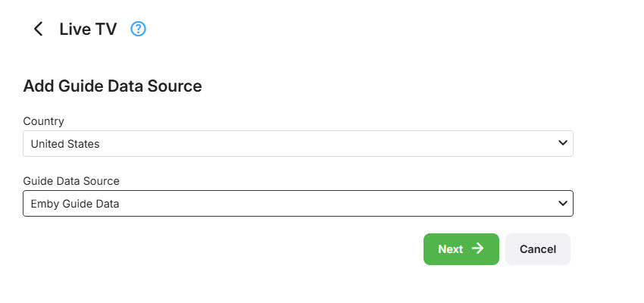
Task: Click the back arrow beside Live TV
Action: pos(38,30)
